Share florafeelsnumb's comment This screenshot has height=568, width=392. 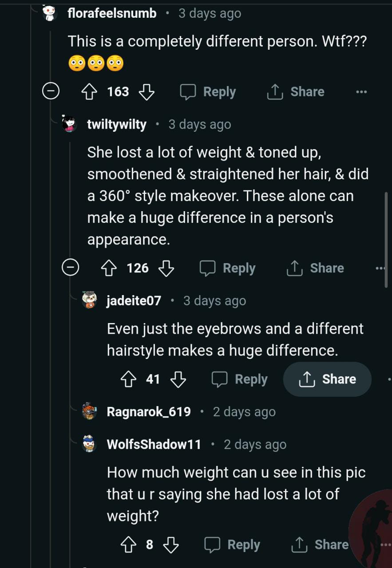pyautogui.click(x=295, y=92)
